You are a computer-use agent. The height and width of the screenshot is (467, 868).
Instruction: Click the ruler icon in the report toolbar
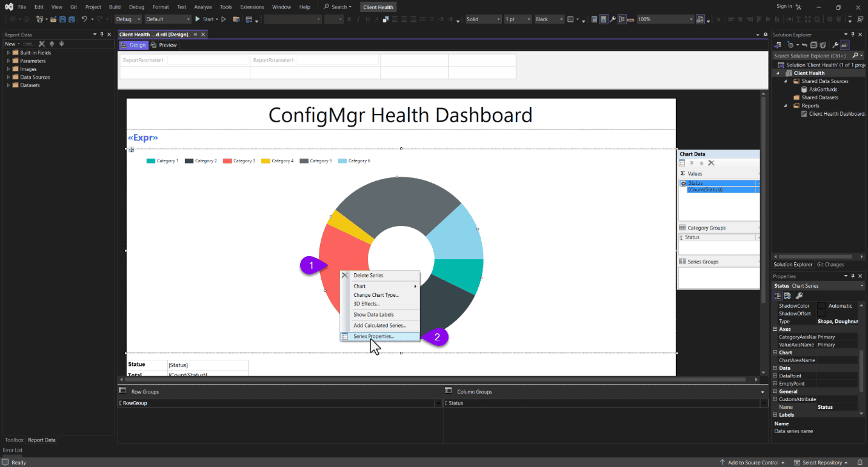[631, 19]
